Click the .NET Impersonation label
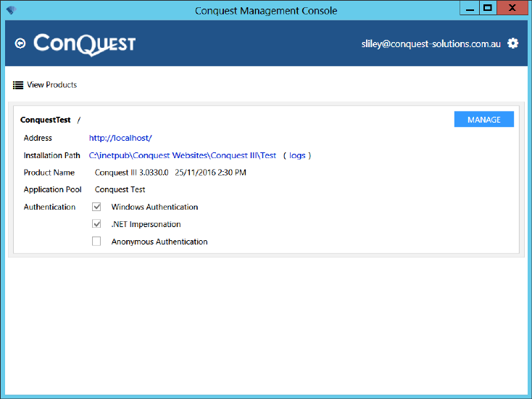The width and height of the screenshot is (532, 399). tap(146, 224)
